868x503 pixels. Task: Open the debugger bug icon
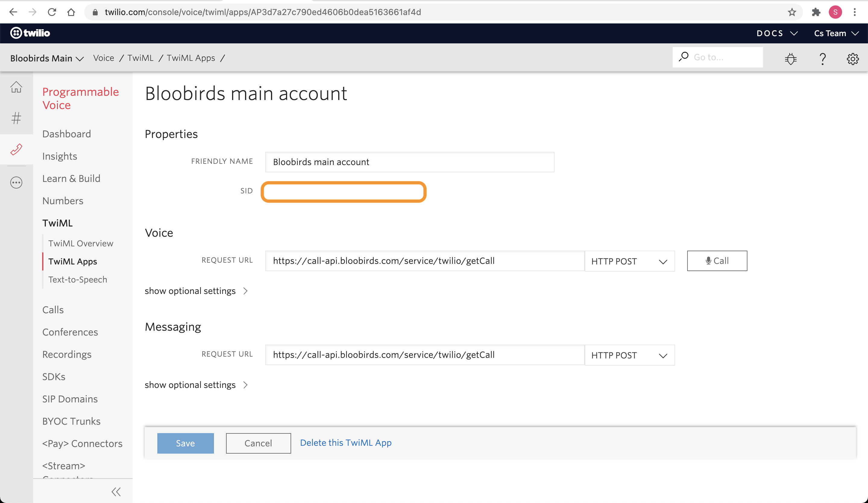pos(791,58)
